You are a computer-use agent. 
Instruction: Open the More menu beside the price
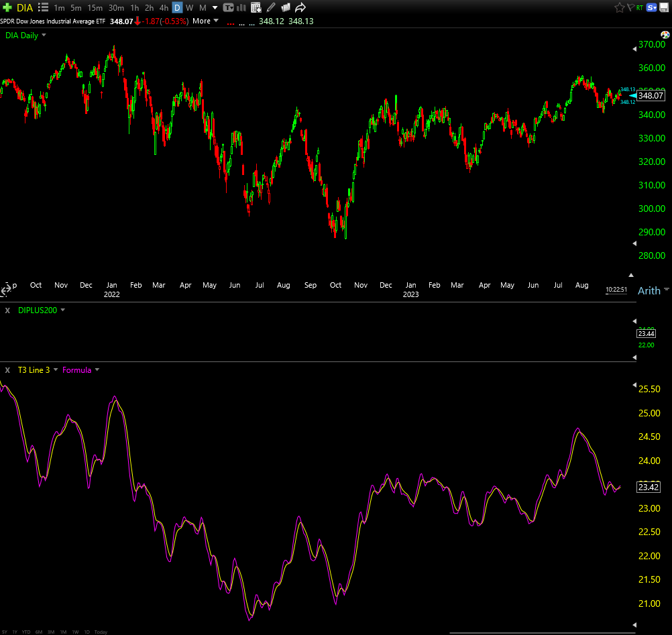(x=205, y=21)
